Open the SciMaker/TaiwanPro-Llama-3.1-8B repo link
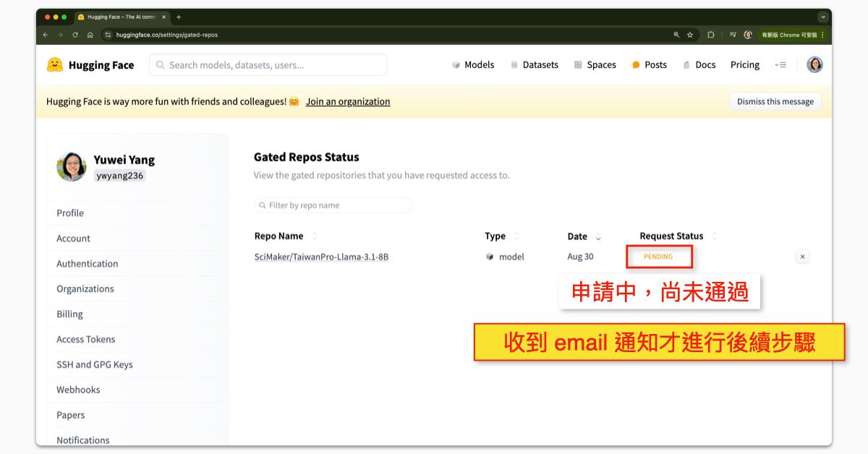This screenshot has height=454, width=868. point(321,257)
